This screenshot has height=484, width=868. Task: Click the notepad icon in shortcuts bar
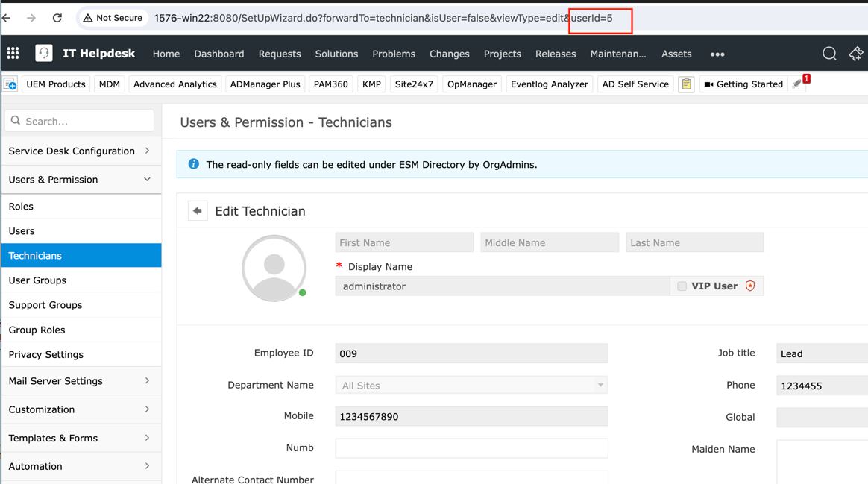click(686, 84)
